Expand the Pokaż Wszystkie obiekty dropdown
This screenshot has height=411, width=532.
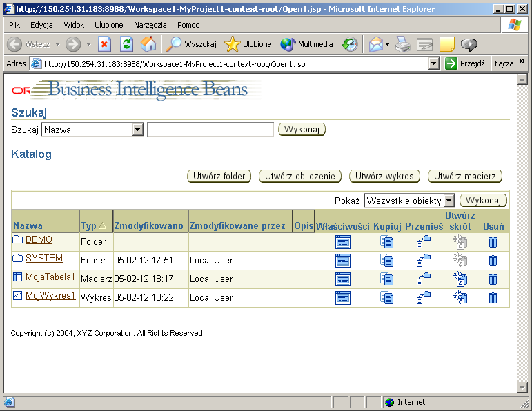pyautogui.click(x=449, y=201)
